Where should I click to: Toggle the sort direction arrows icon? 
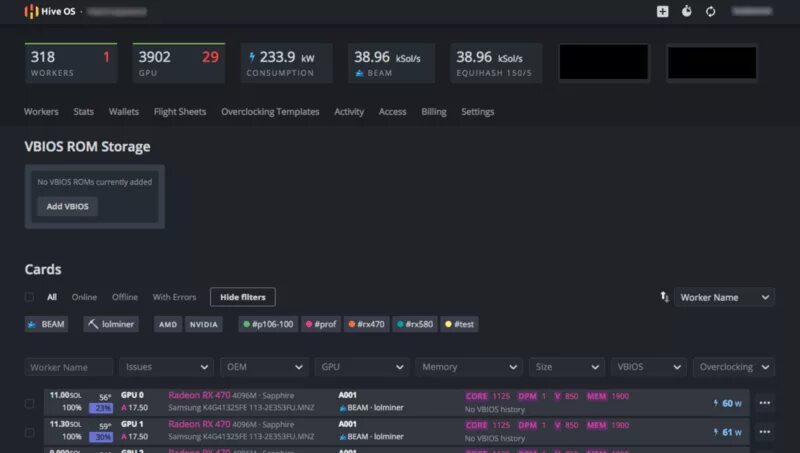(664, 297)
